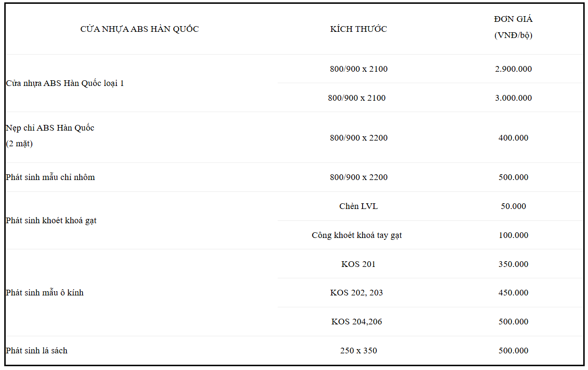Click the 2.900.000 price cell
This screenshot has width=588, height=370.
tap(513, 69)
